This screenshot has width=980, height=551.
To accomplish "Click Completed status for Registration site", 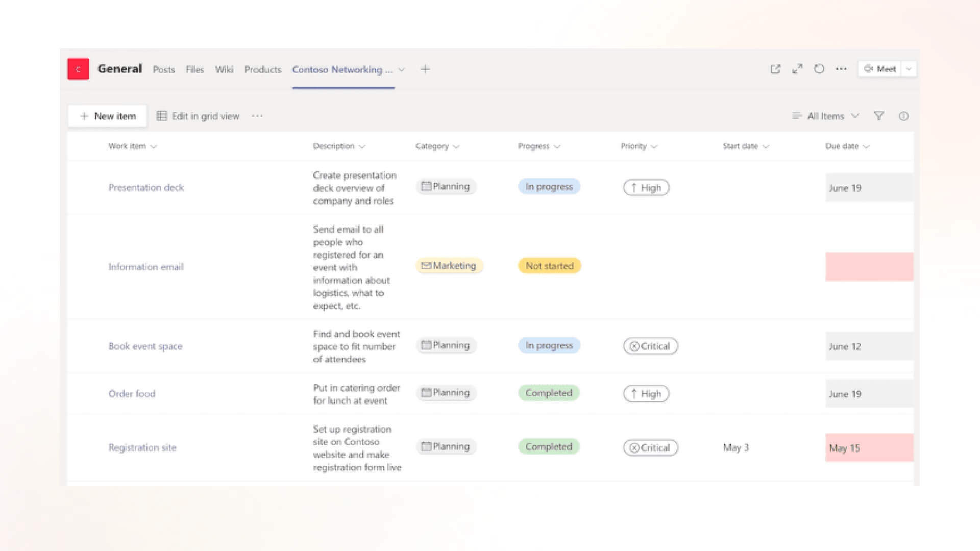I will coord(549,446).
